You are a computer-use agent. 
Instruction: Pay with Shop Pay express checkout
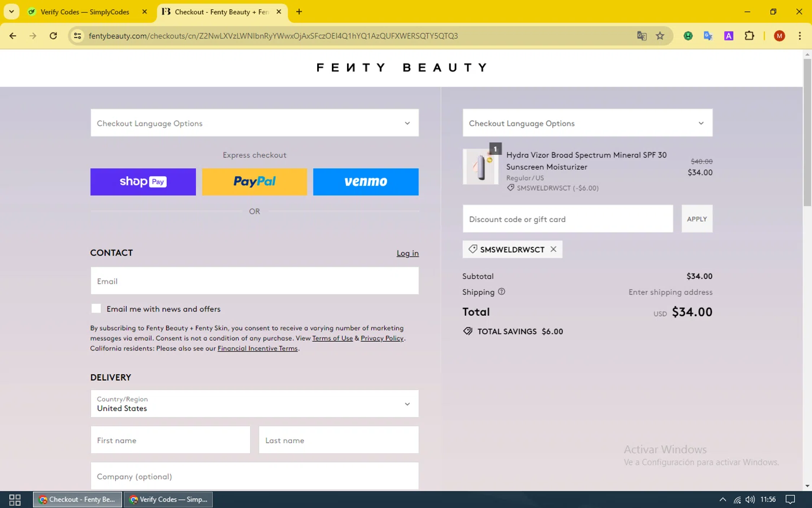[143, 181]
